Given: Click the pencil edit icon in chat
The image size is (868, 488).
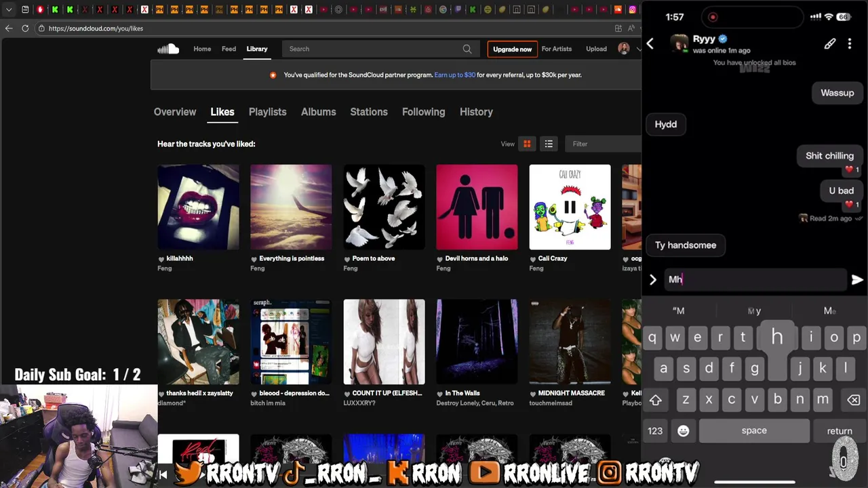Looking at the screenshot, I should (x=830, y=44).
